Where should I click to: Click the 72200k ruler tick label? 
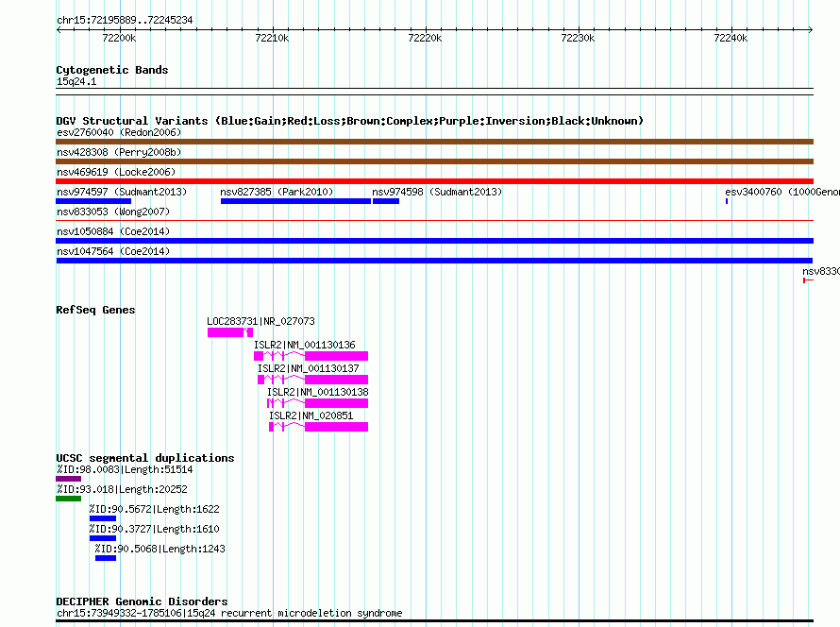pyautogui.click(x=119, y=38)
